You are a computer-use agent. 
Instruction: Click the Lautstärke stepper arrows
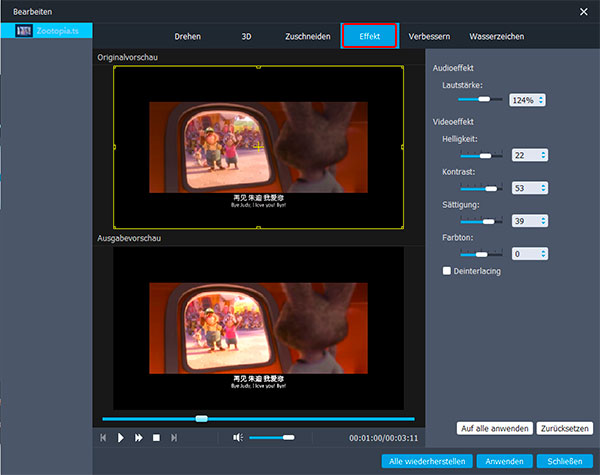click(541, 100)
